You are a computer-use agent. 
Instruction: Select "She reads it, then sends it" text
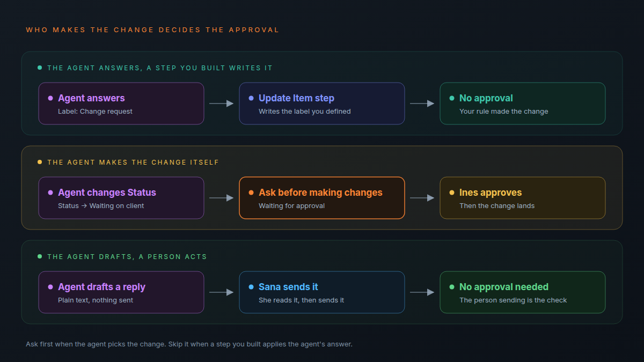click(x=302, y=300)
